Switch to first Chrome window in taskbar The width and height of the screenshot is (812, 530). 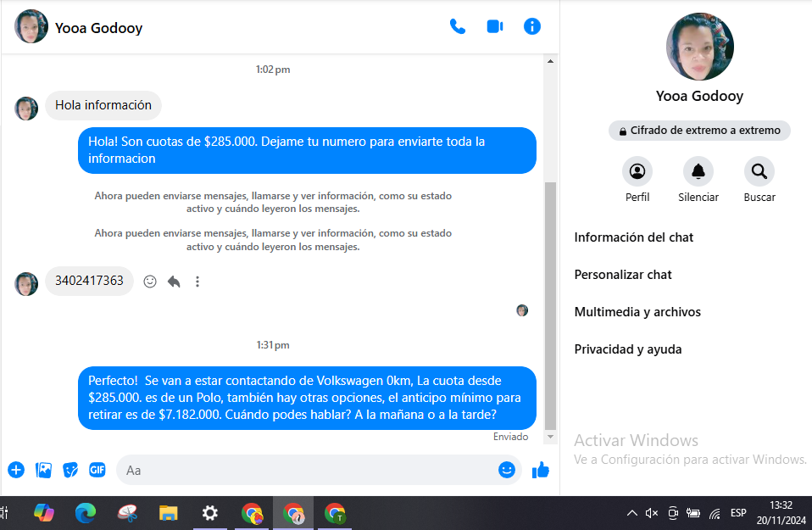pos(252,513)
